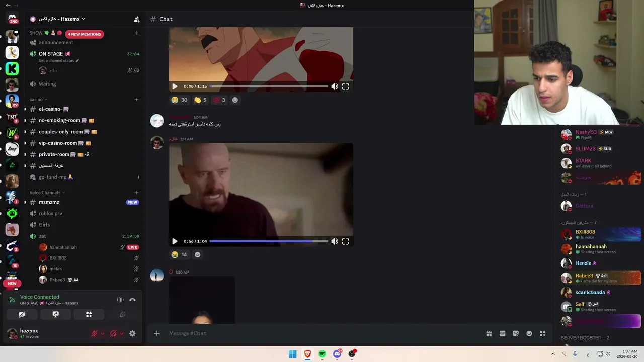Open Apps launcher in message bar

point(543,333)
